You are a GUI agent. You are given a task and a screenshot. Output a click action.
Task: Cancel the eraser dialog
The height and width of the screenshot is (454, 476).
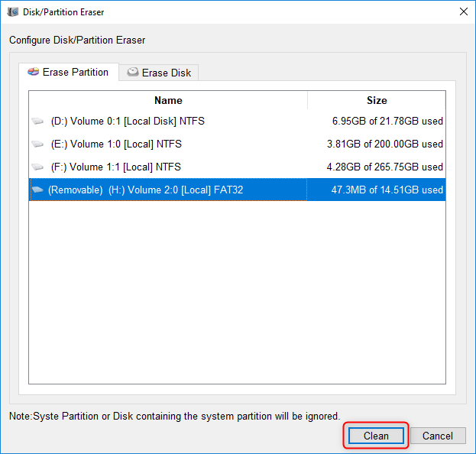[x=437, y=436]
